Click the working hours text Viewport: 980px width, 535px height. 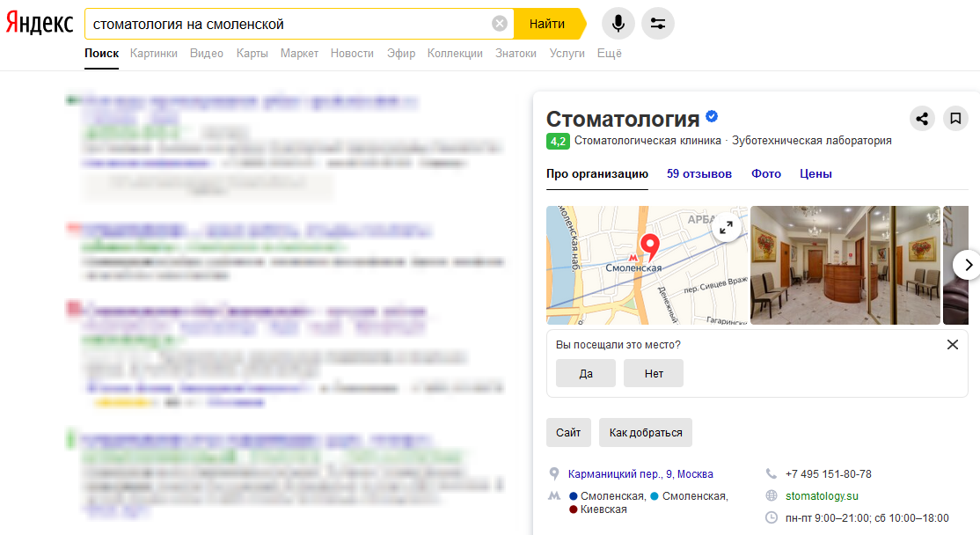click(867, 517)
